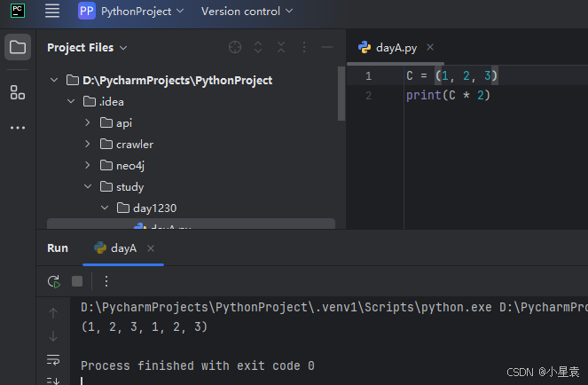Image resolution: width=588 pixels, height=385 pixels.
Task: Open the Structure tool window icon
Action: click(18, 92)
